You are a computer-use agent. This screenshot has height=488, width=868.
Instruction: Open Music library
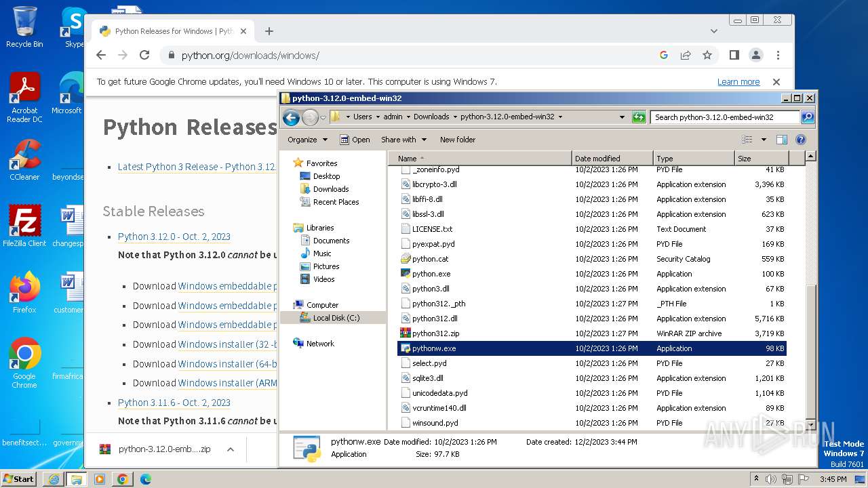pyautogui.click(x=322, y=253)
